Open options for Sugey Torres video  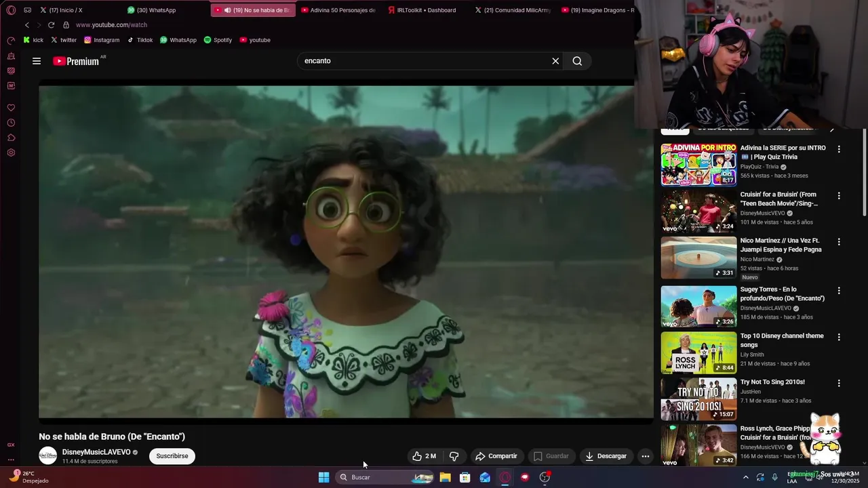(839, 290)
